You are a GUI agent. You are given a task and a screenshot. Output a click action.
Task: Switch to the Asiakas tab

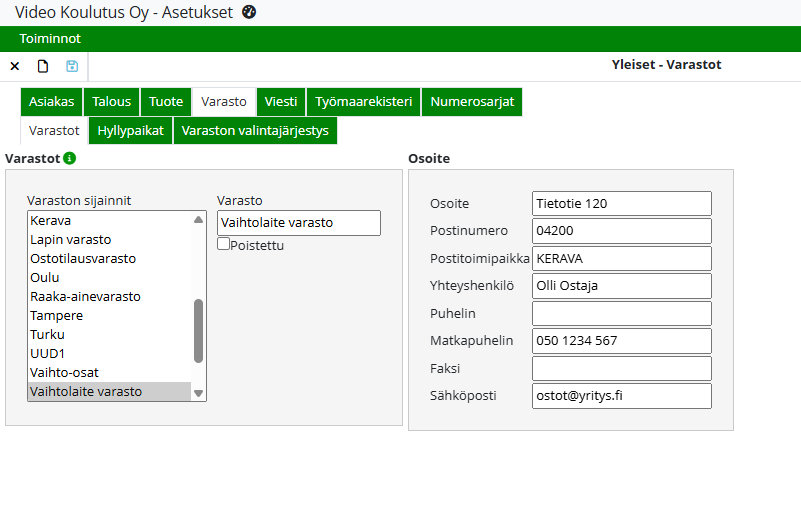pos(51,102)
